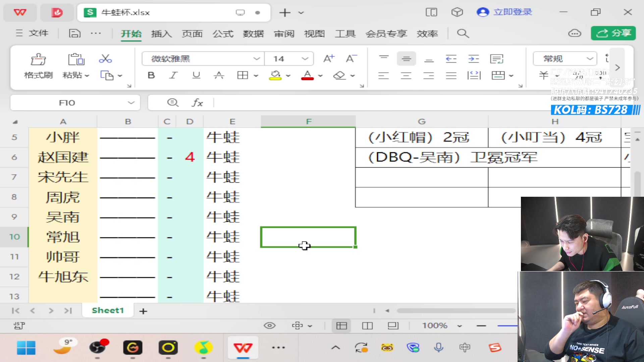644x362 pixels.
Task: Open the font name dropdown 微软雅黑
Action: tap(257, 59)
